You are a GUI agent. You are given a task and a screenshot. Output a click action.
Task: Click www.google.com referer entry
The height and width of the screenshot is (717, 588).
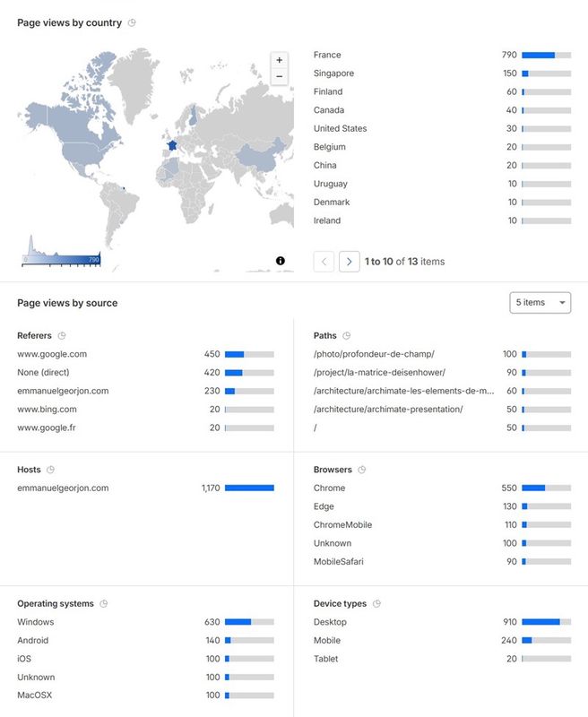pyautogui.click(x=52, y=354)
